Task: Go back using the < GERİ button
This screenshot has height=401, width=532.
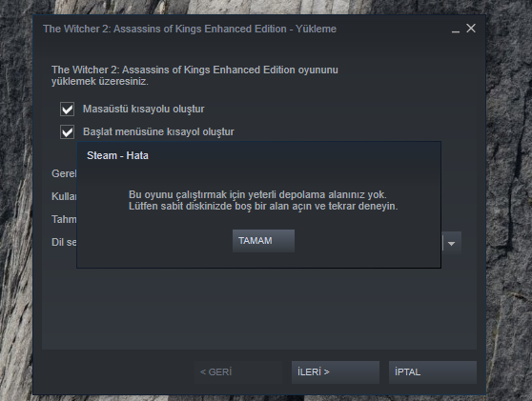Action: click(x=238, y=371)
